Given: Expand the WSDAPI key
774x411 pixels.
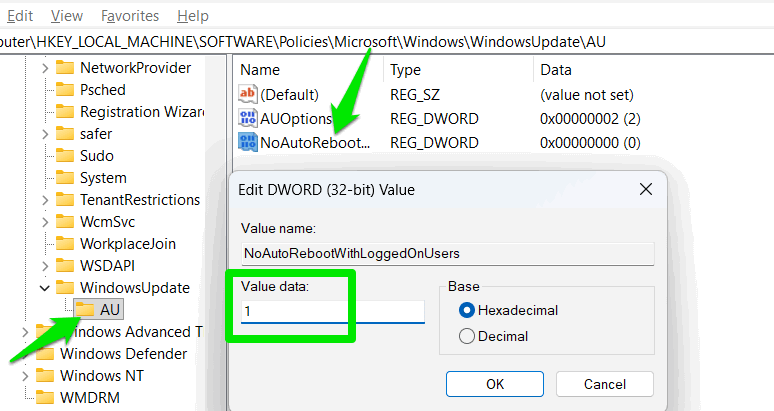Looking at the screenshot, I should [x=45, y=266].
